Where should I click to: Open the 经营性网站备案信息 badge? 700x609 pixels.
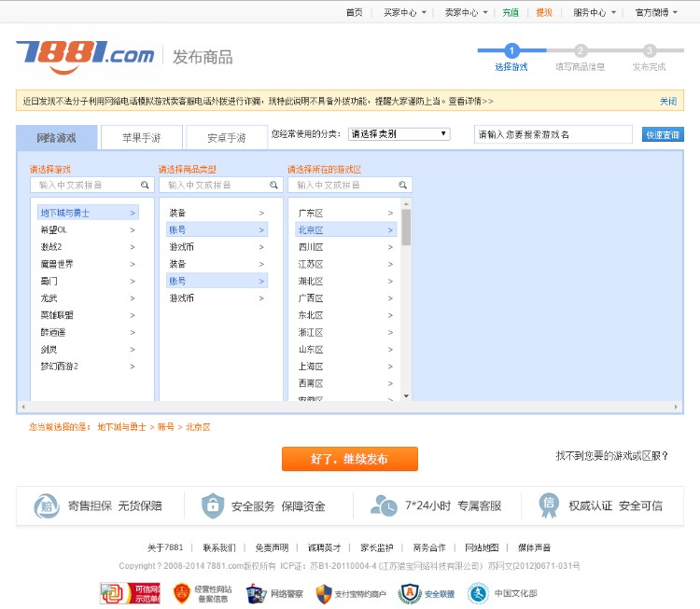tap(203, 593)
